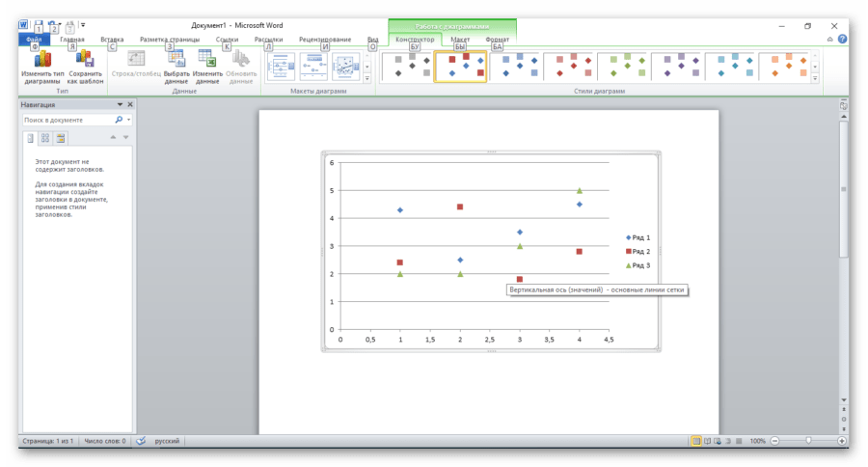
Task: Click the Save icon in quick access toolbar
Action: (x=38, y=26)
